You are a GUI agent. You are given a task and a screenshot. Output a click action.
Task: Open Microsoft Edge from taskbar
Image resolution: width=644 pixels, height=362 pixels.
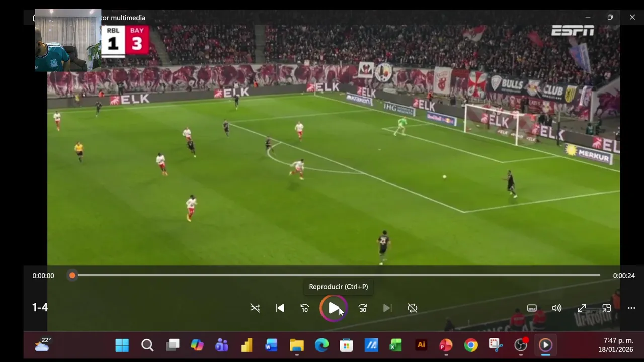coord(321,345)
